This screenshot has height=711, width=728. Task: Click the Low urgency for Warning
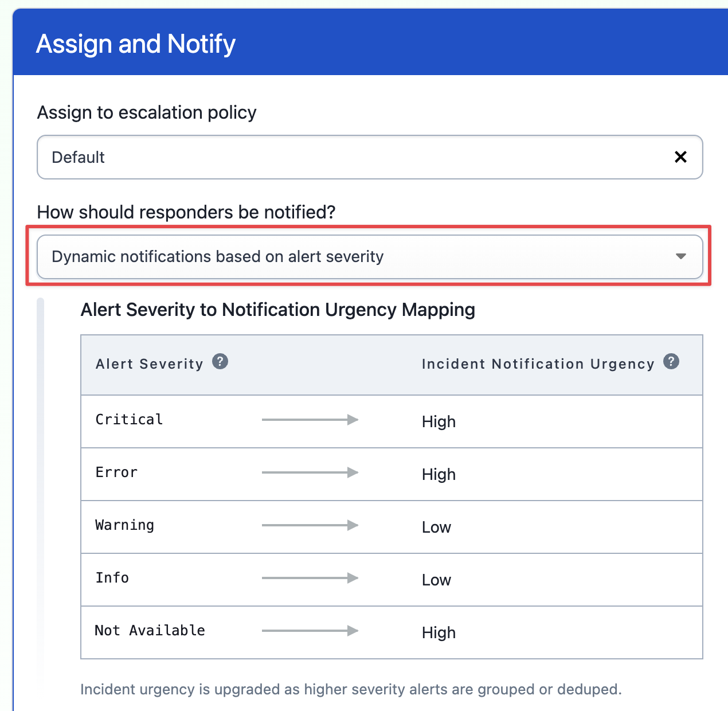[436, 528]
